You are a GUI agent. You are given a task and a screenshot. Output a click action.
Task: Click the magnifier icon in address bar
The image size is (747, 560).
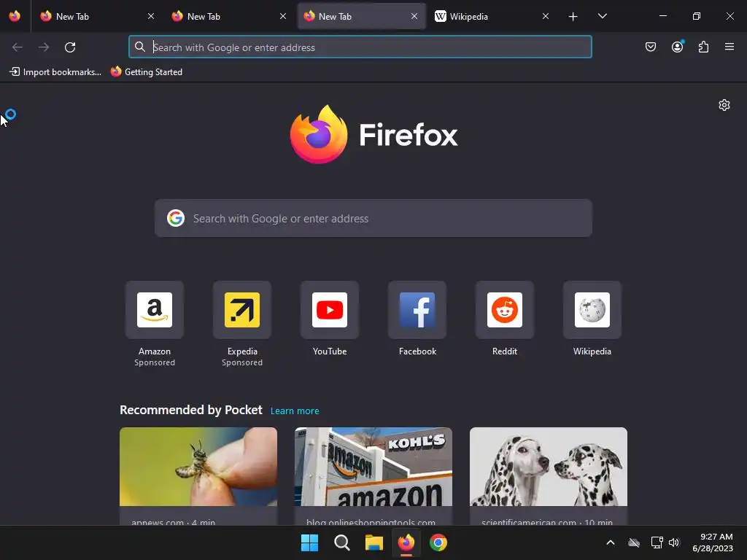pos(140,47)
